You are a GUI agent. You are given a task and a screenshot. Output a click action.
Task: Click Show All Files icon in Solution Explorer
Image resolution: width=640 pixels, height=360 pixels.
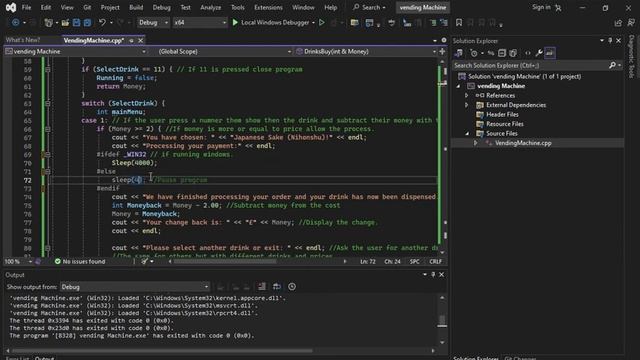click(513, 53)
